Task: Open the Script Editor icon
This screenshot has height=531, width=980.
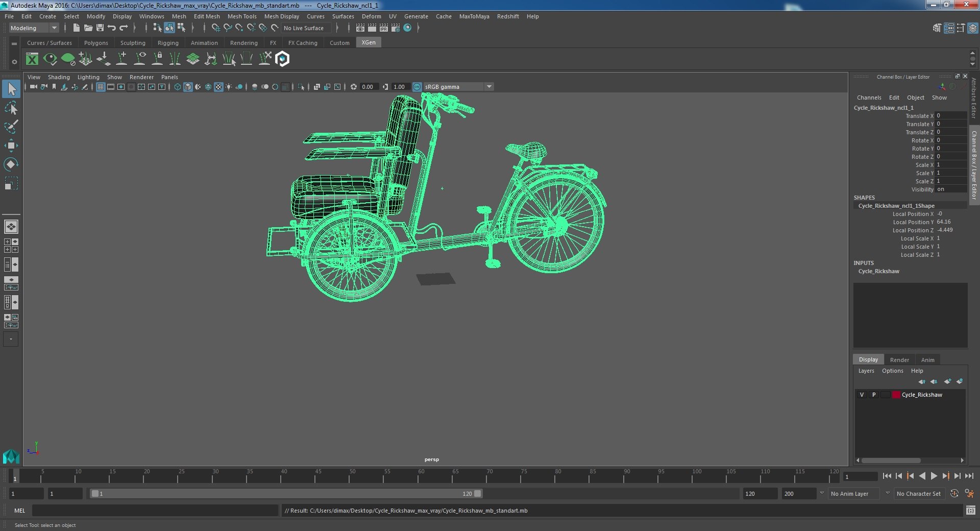Action: coord(970,511)
